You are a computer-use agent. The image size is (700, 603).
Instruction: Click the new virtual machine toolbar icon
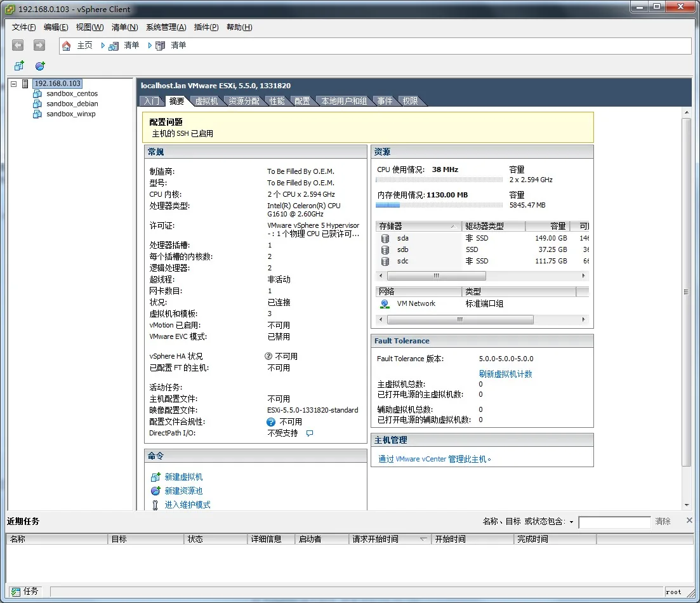point(19,65)
